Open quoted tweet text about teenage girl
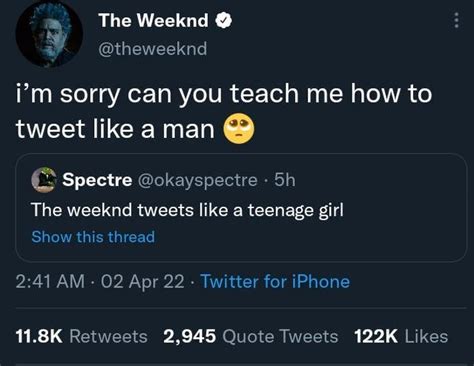 coord(187,210)
